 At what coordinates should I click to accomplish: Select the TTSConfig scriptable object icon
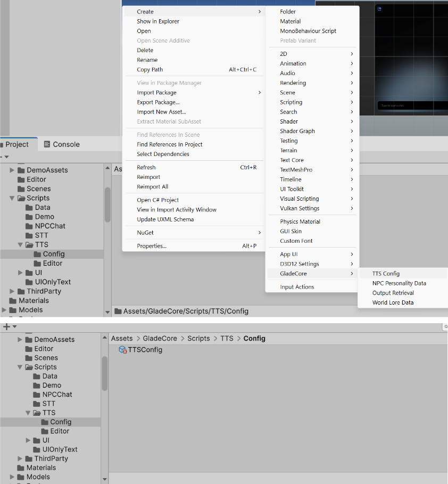point(123,350)
